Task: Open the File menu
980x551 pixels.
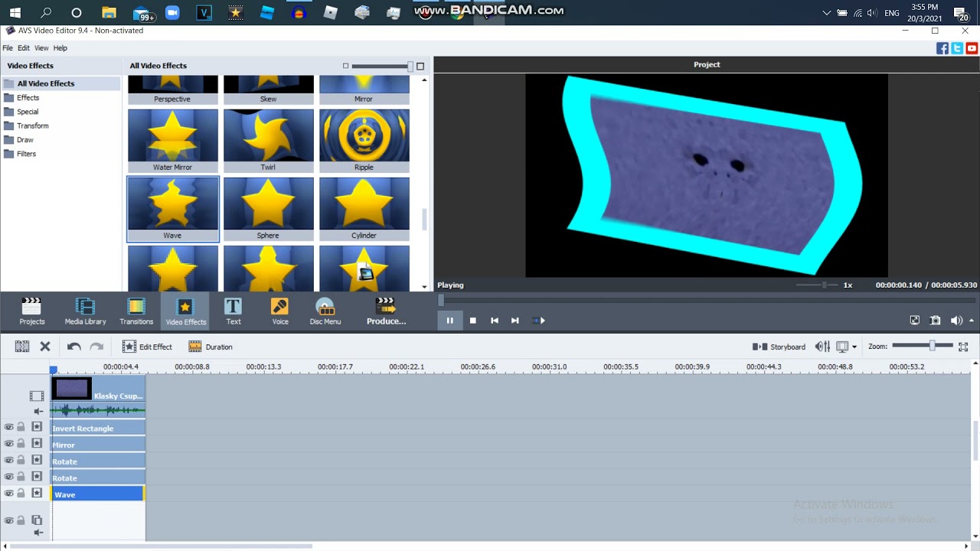Action: (x=8, y=48)
